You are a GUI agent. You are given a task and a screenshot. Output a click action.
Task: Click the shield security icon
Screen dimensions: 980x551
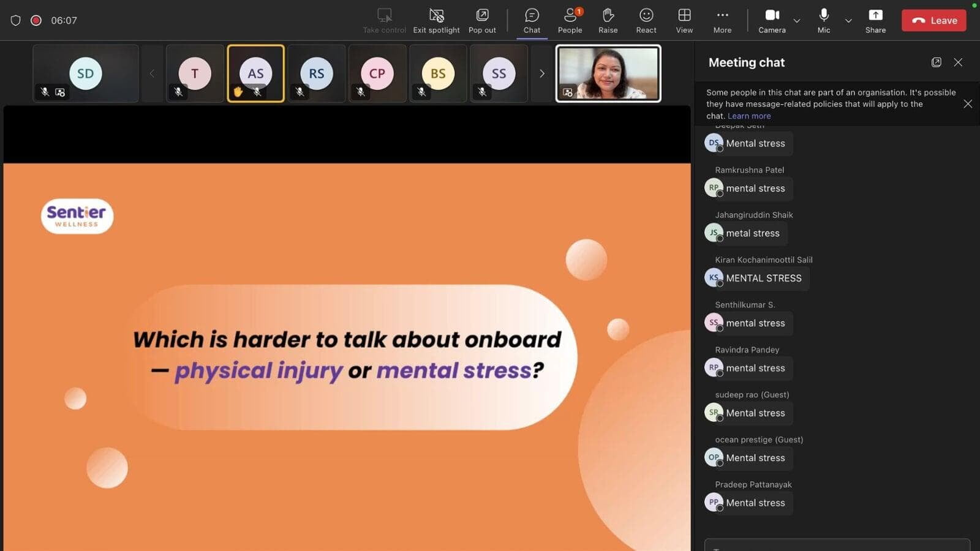pyautogui.click(x=16, y=20)
